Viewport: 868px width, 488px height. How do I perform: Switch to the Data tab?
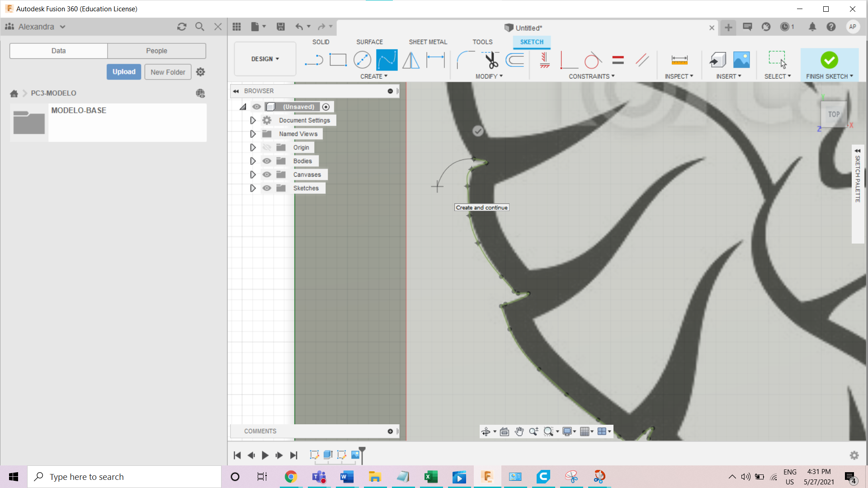point(58,51)
